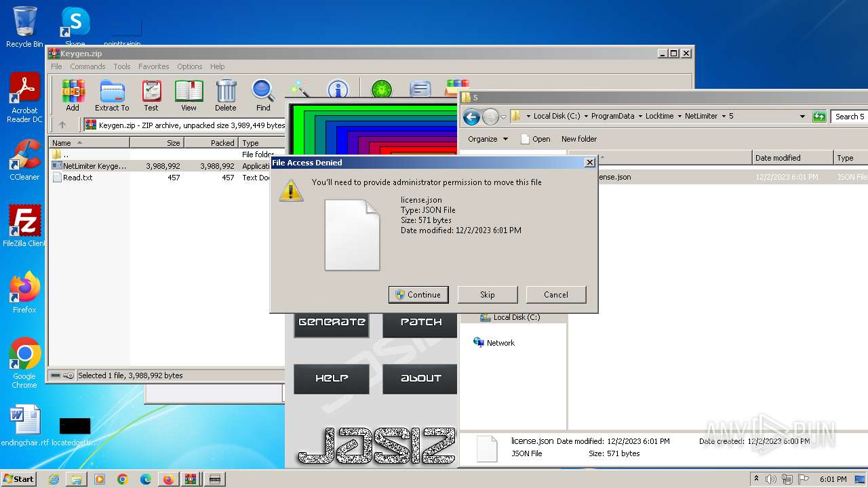This screenshot has height=488, width=868.
Task: Click the up-one-level arrow in WinRAR
Action: pos(62,125)
